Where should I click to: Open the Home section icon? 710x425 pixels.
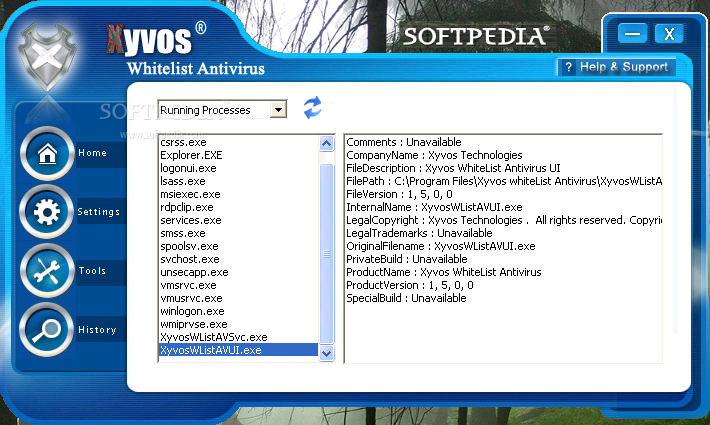coord(47,154)
